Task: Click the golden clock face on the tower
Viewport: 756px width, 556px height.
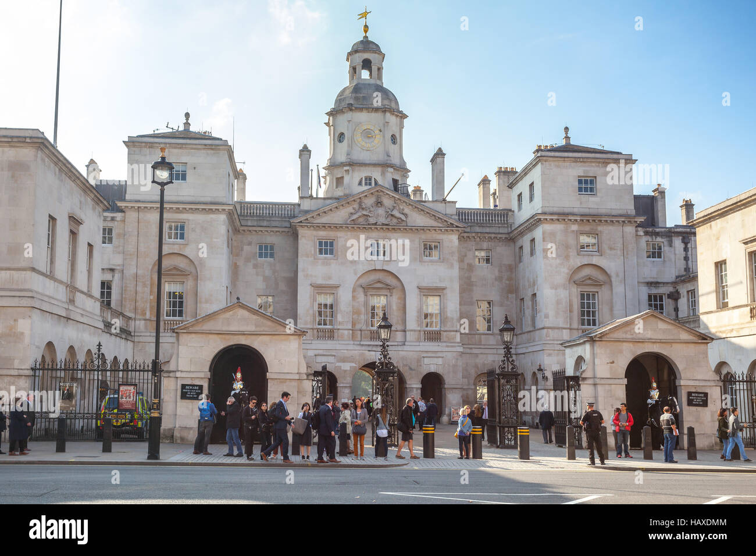Action: click(368, 136)
